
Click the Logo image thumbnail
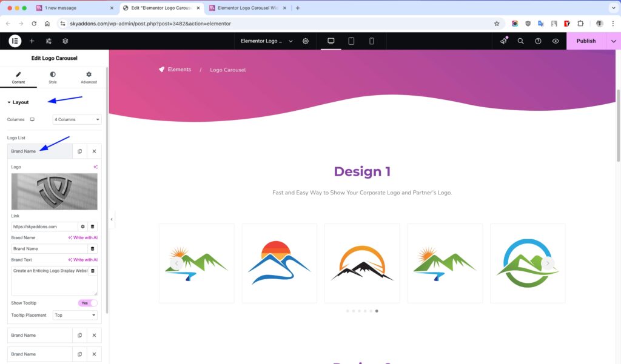(x=54, y=191)
